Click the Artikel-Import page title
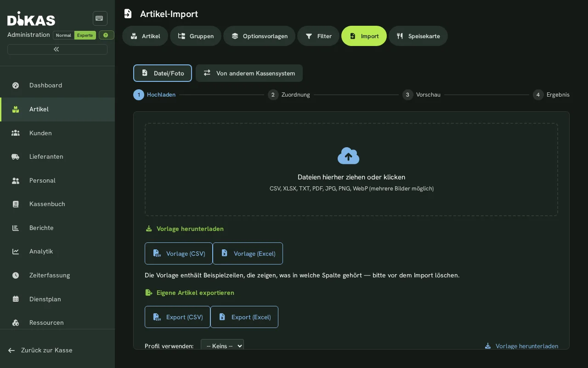Image resolution: width=588 pixels, height=368 pixels. [x=169, y=14]
